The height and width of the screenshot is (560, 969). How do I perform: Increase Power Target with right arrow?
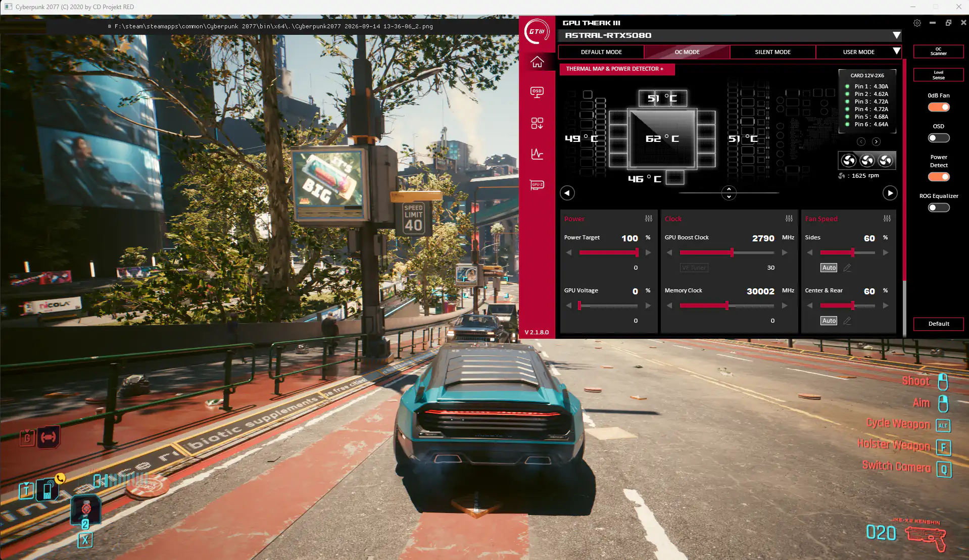coord(648,252)
